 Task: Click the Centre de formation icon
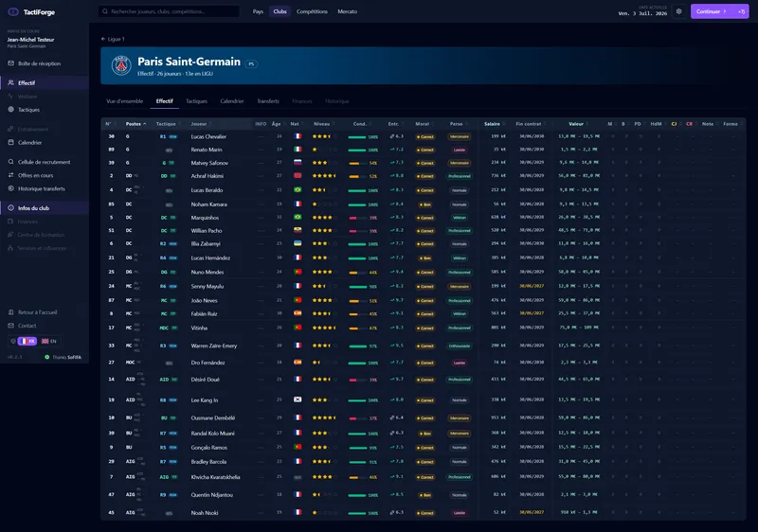[x=11, y=235]
